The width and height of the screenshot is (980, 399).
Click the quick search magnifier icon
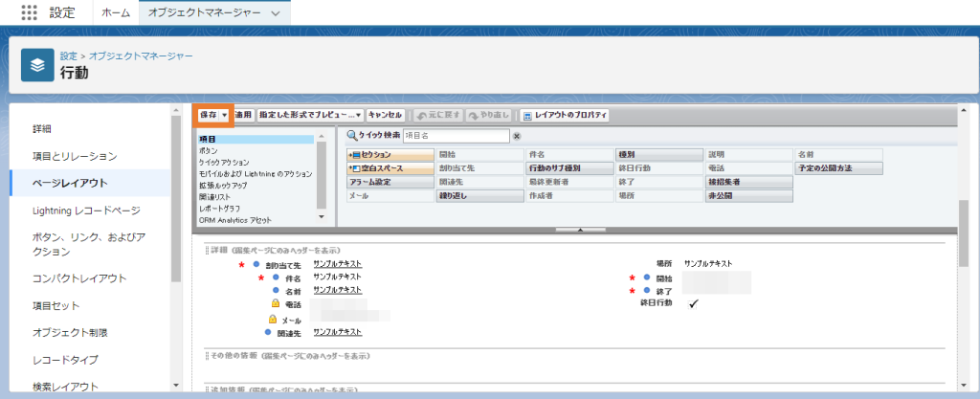coord(351,137)
